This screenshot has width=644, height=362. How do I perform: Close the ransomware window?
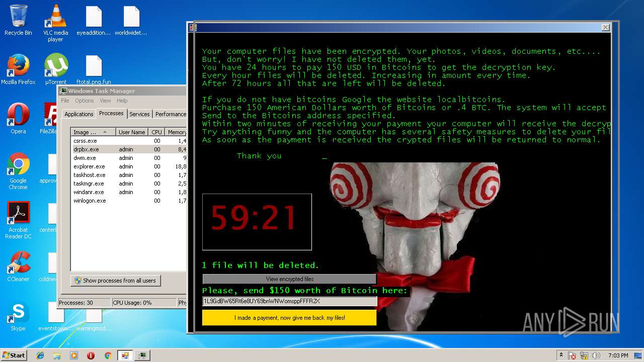[606, 28]
